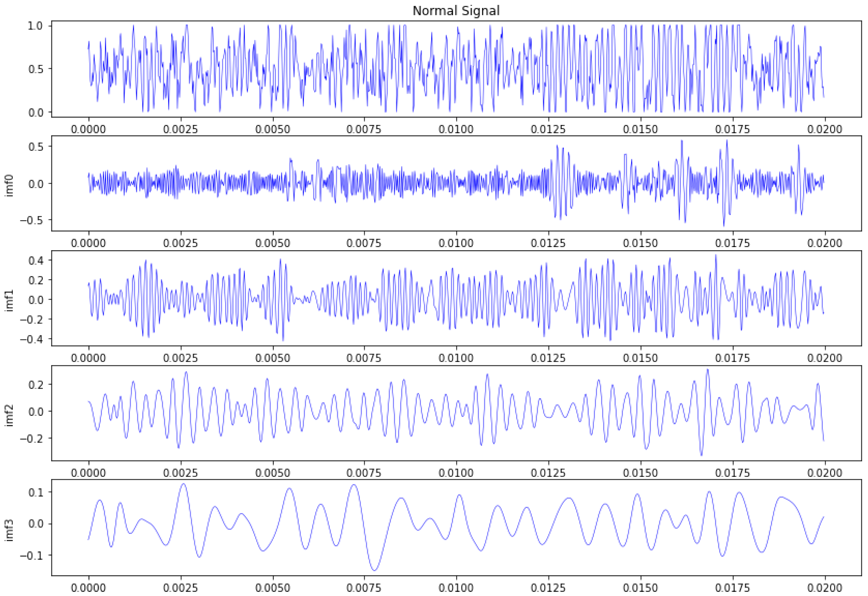868x596 pixels.
Task: Click the 0.0100 x-tick below the top plot
Action: [456, 129]
